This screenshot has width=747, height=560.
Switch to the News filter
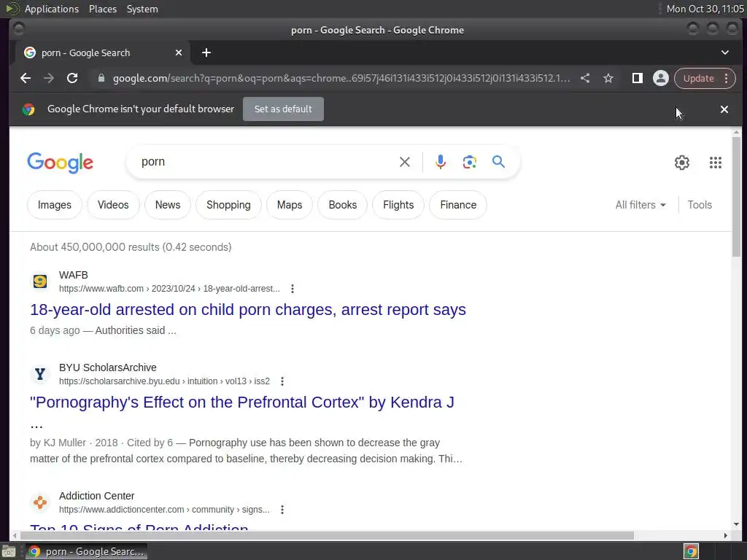coord(168,205)
